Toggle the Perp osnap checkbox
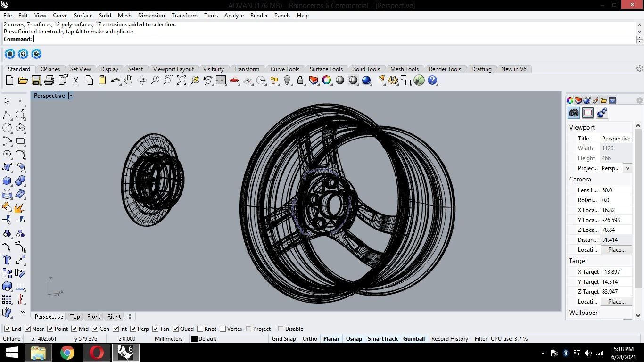Viewport: 644px width, 362px height. click(133, 329)
